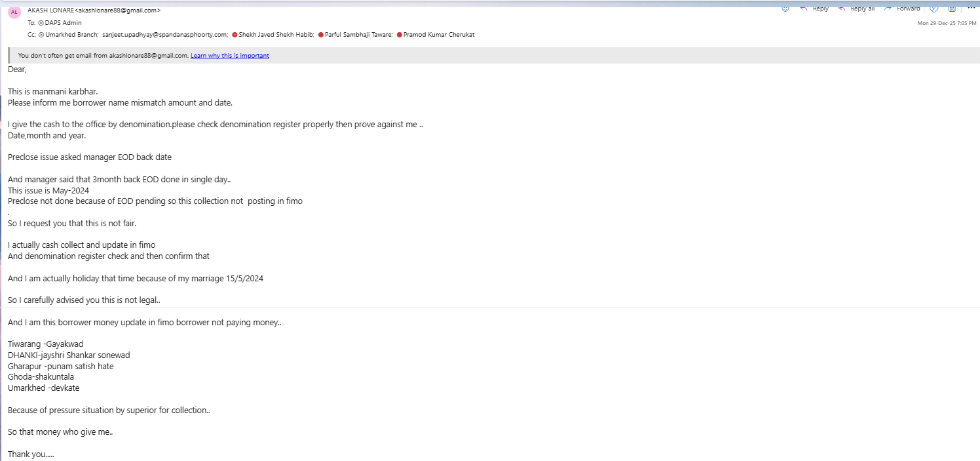Screen dimensions: 980x461
Task: Click the blue tag icon beside Forward
Action: (933, 9)
